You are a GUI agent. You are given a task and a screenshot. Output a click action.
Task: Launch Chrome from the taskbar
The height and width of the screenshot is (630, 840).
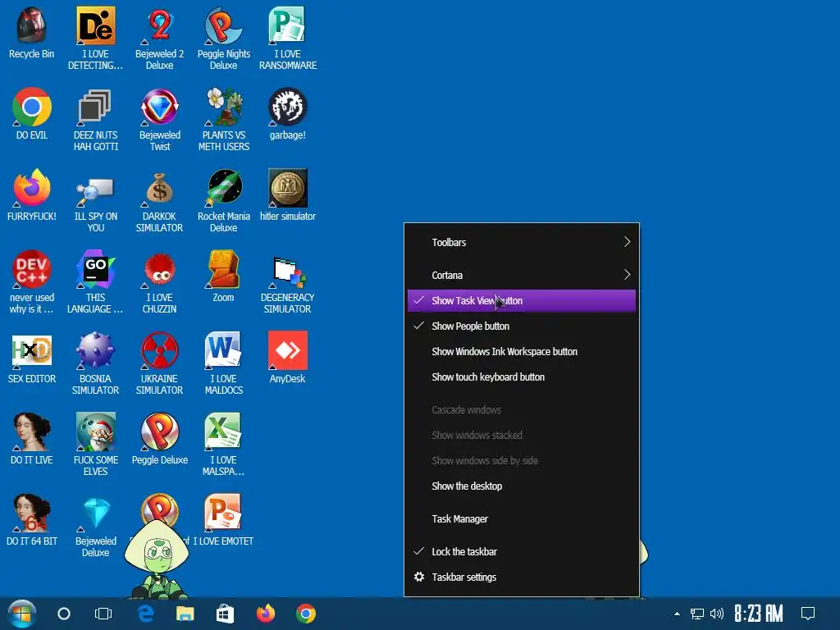click(306, 614)
